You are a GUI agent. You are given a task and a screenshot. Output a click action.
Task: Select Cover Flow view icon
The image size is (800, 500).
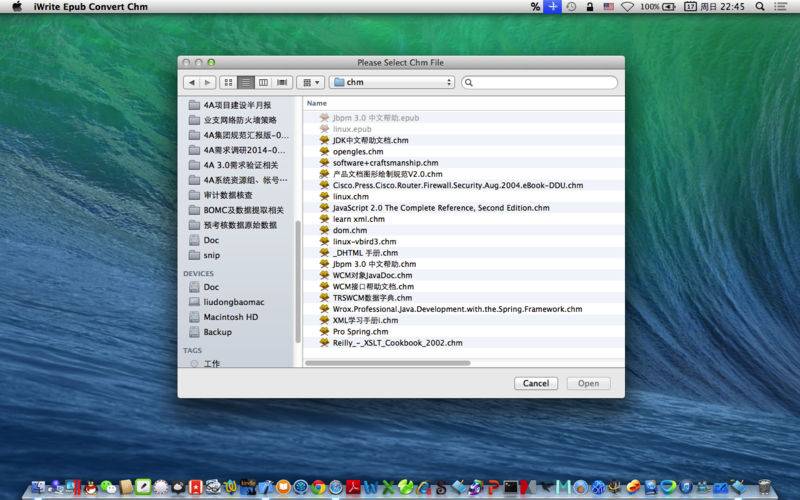click(283, 82)
